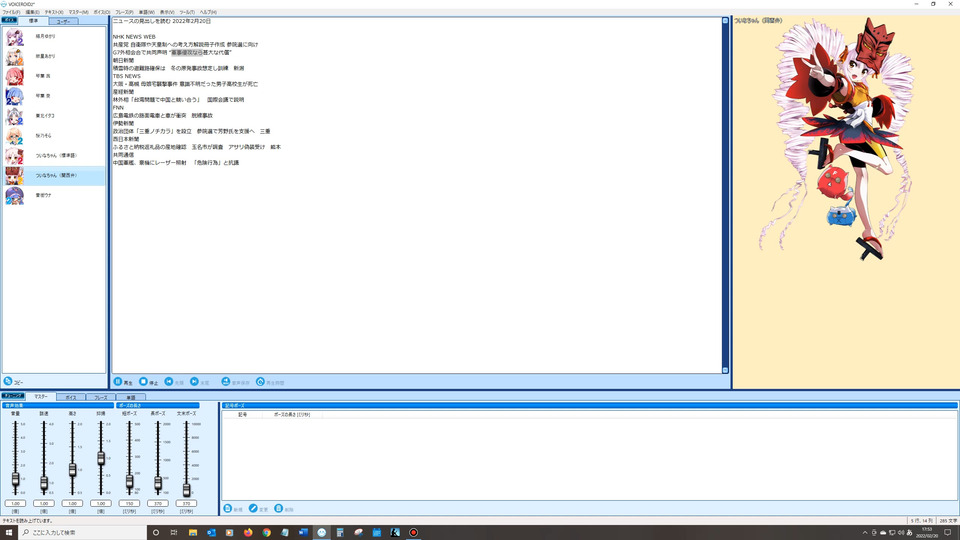The height and width of the screenshot is (540, 960).
Task: Click the 短ポーズ slider handle
Action: point(129,481)
